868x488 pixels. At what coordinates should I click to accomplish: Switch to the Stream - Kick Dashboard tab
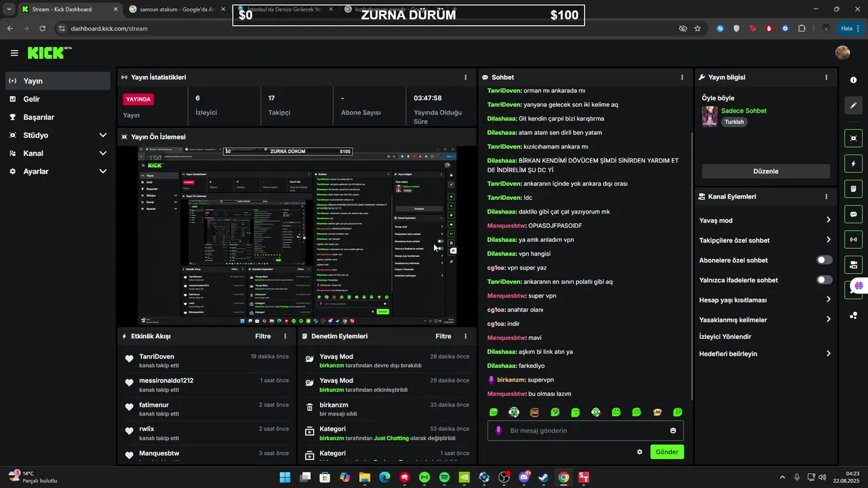69,9
